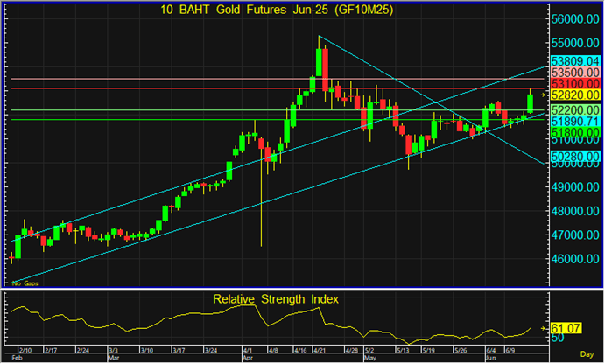This screenshot has height=364, width=605.
Task: Select the pink 53500.00 price level label
Action: click(574, 73)
